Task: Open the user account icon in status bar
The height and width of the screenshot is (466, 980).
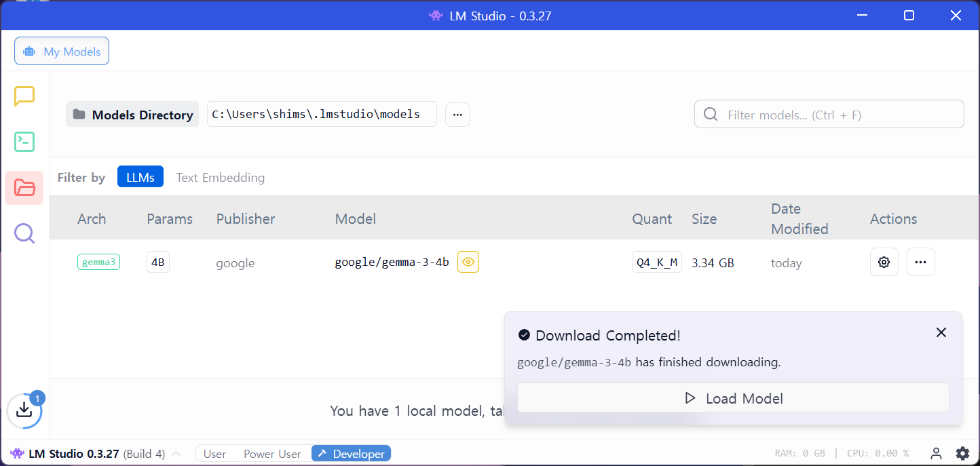Action: tap(936, 454)
